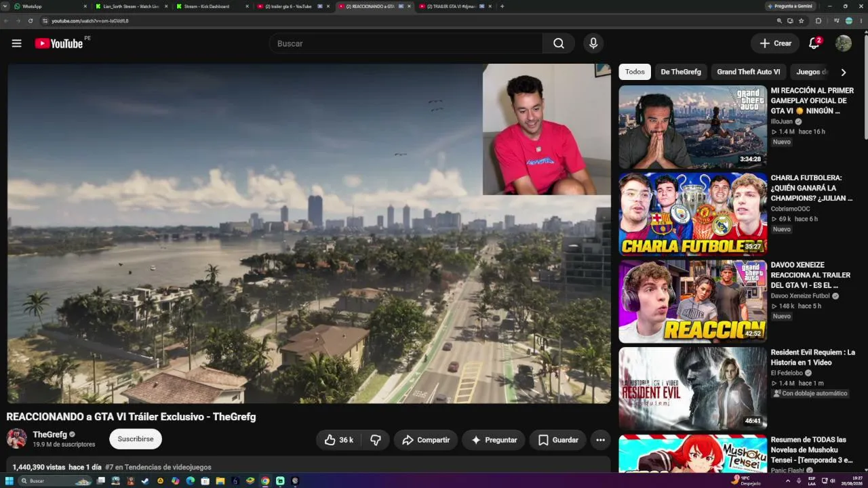Click the Chrome address bar URL
The width and height of the screenshot is (868, 488).
pyautogui.click(x=90, y=21)
